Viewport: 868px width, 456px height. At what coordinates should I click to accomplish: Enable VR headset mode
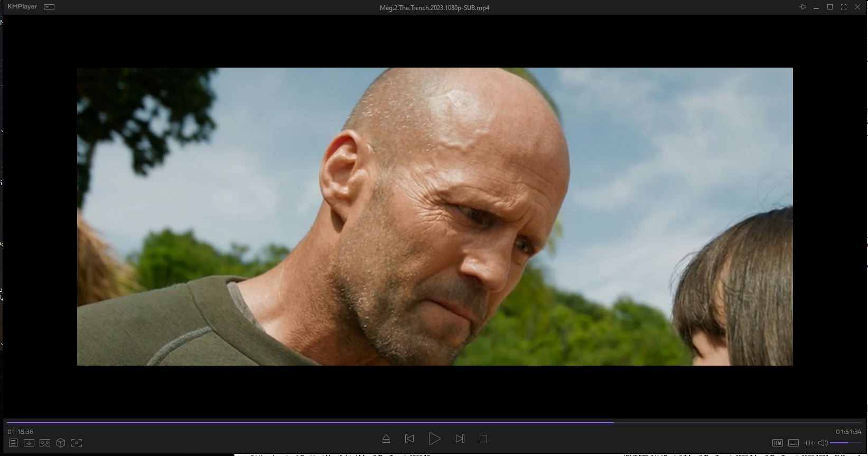(x=45, y=443)
